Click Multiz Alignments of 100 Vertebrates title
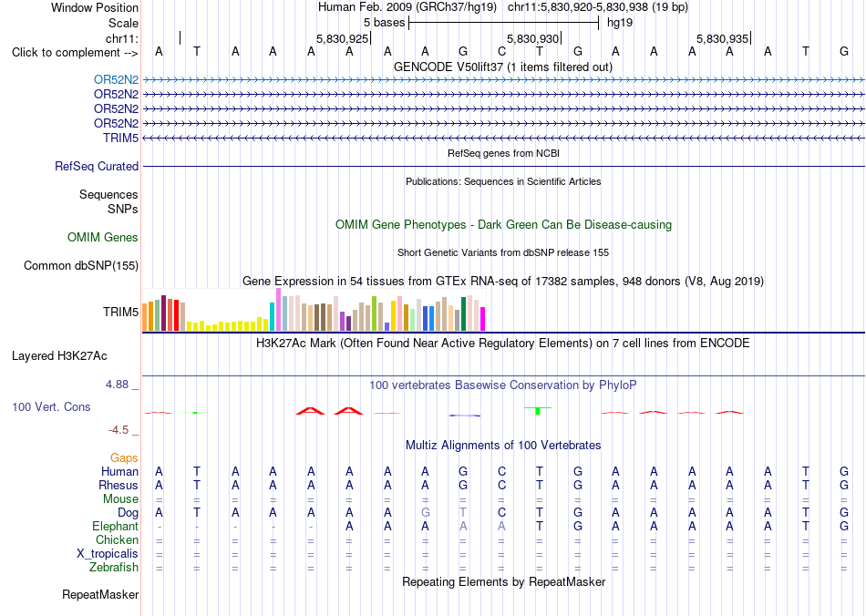Image resolution: width=866 pixels, height=616 pixels. pyautogui.click(x=503, y=445)
